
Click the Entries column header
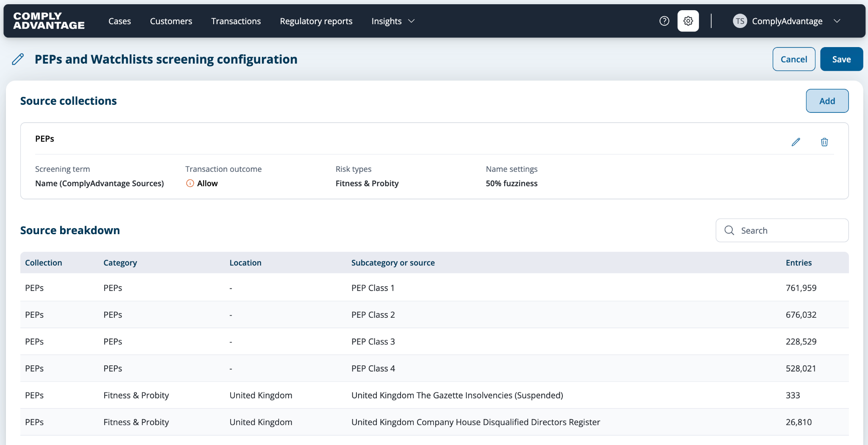pos(798,263)
